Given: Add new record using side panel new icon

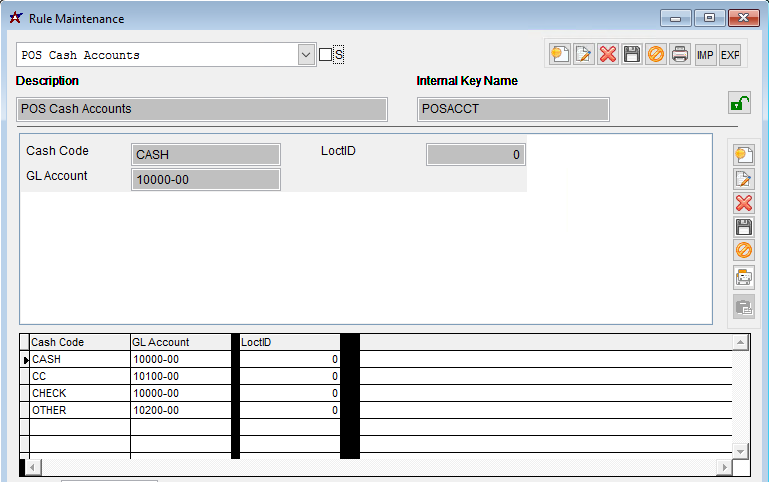Looking at the screenshot, I should pyautogui.click(x=744, y=155).
